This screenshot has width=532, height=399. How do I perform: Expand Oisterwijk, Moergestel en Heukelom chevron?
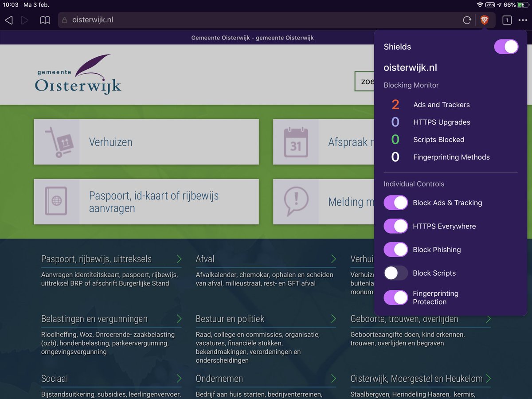pyautogui.click(x=488, y=379)
